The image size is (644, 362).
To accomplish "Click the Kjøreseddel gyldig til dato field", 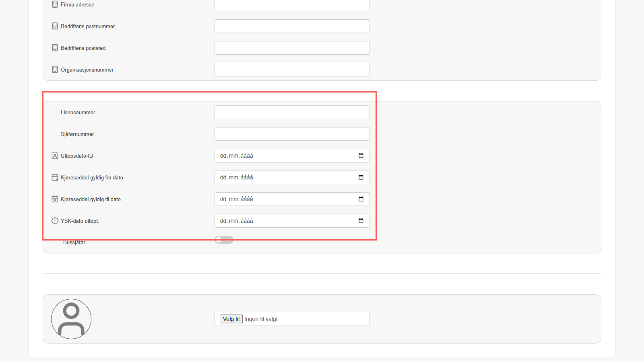I will (x=292, y=199).
